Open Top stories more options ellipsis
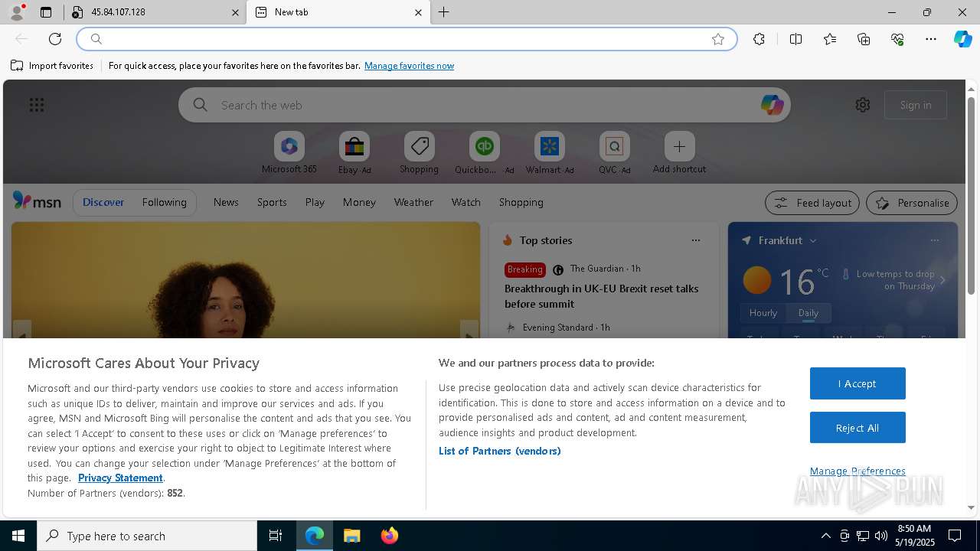Screen dimensions: 980x551 point(695,240)
